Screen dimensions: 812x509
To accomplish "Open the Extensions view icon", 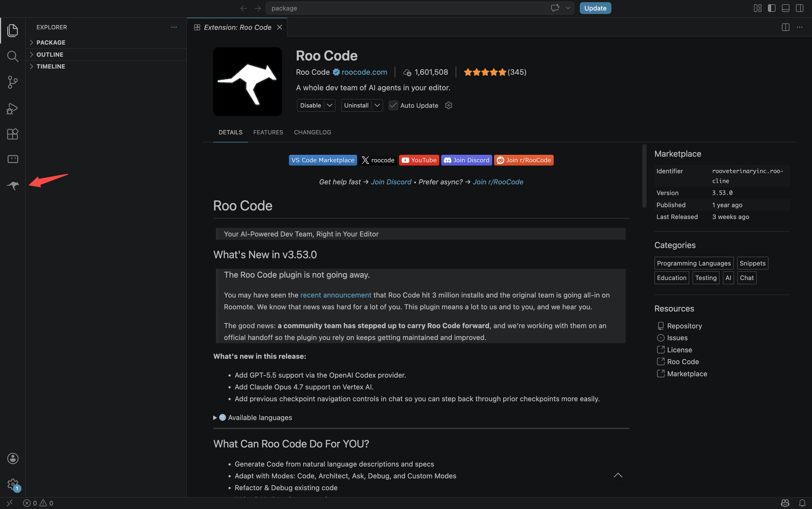I will pos(12,134).
